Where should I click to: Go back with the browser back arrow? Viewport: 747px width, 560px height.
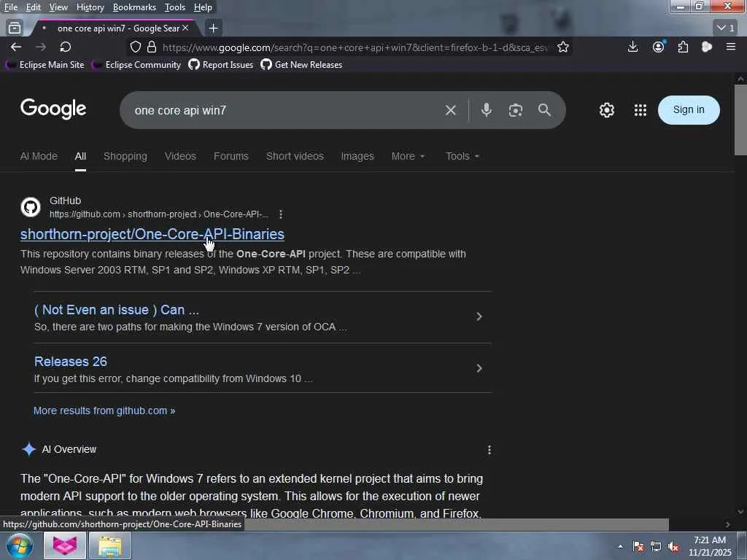point(16,47)
